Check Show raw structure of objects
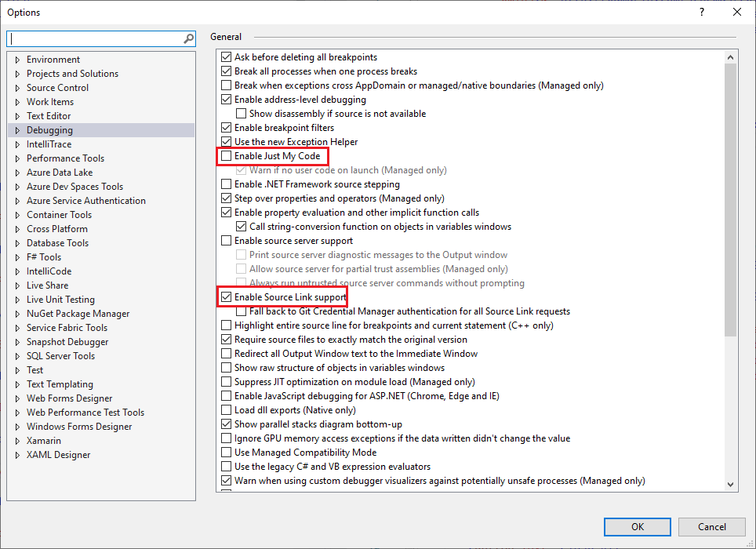756x549 pixels. point(226,368)
